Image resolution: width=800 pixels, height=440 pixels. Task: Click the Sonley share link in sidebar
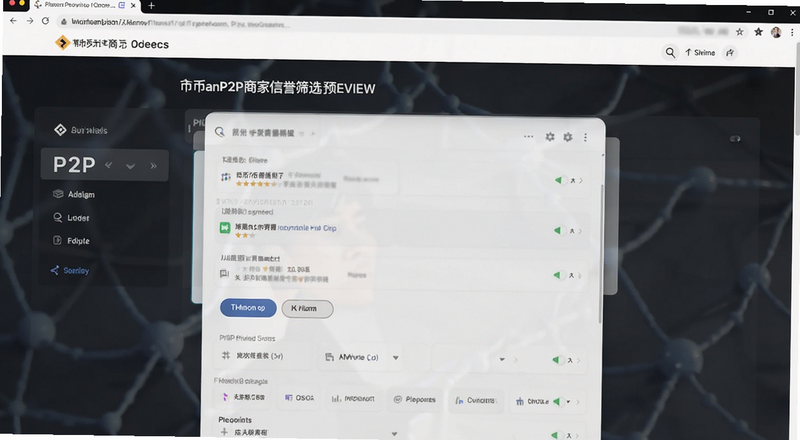click(x=70, y=271)
